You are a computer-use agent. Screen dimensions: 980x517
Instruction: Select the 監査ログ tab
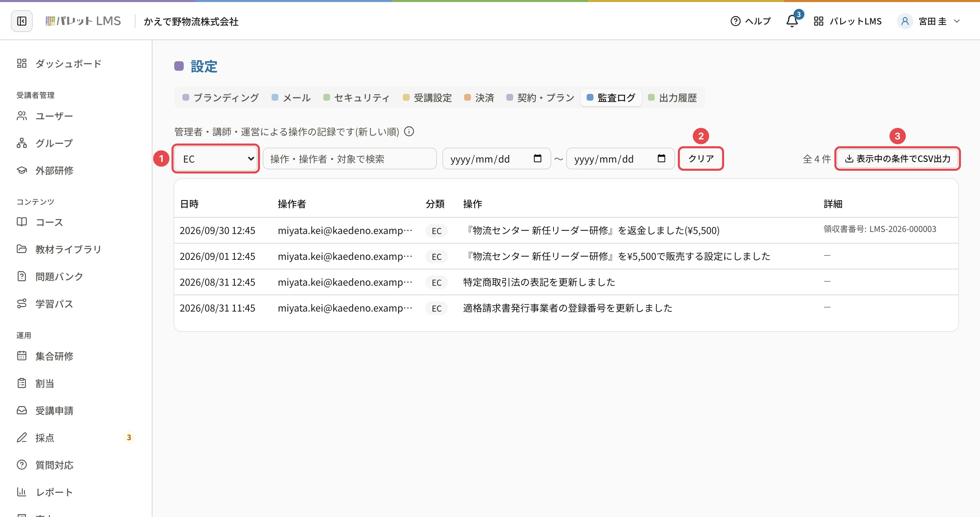pos(611,98)
